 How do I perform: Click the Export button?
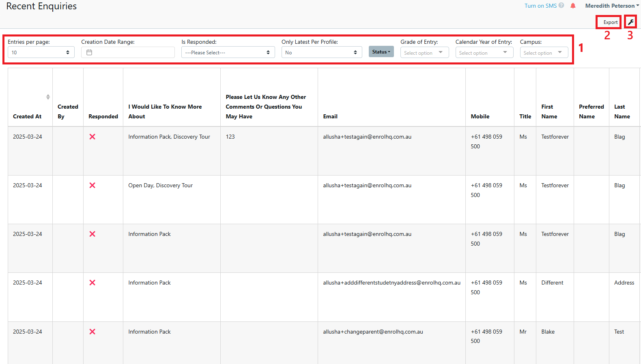[x=610, y=22]
